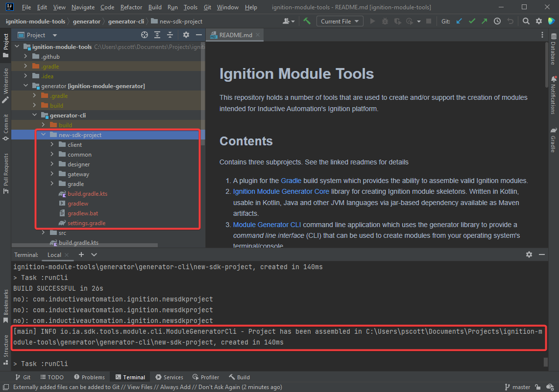
Task: Open the File menu
Action: [26, 7]
